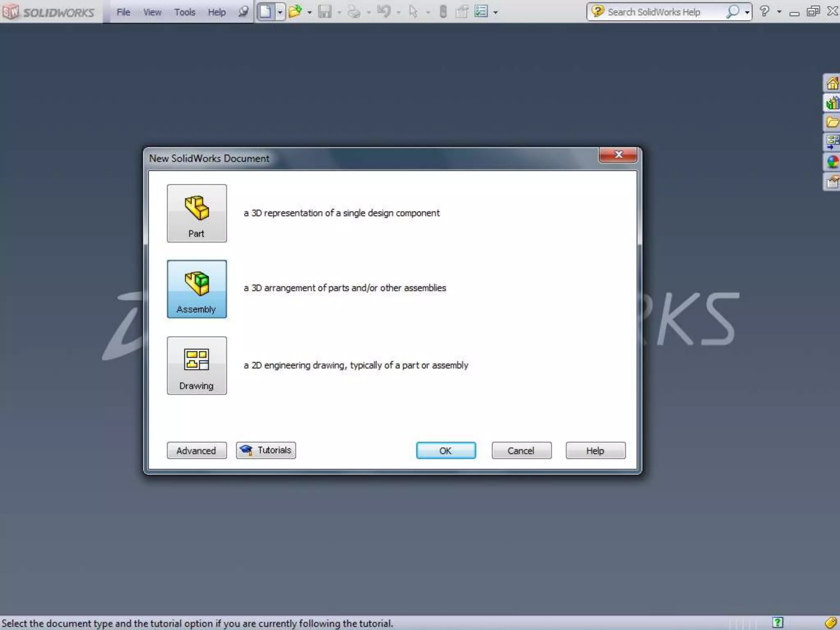Expand the New document dropdown arrow
This screenshot has height=630, width=840.
coord(280,12)
